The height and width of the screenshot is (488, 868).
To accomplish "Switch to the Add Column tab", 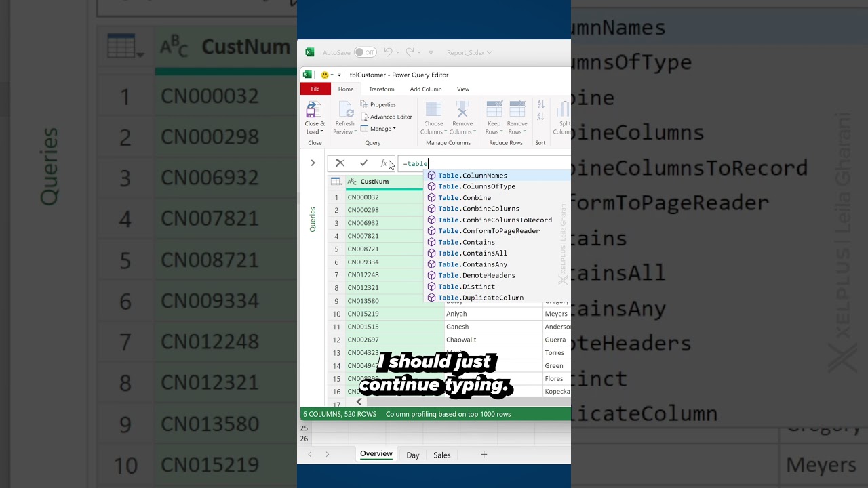I will coord(426,89).
